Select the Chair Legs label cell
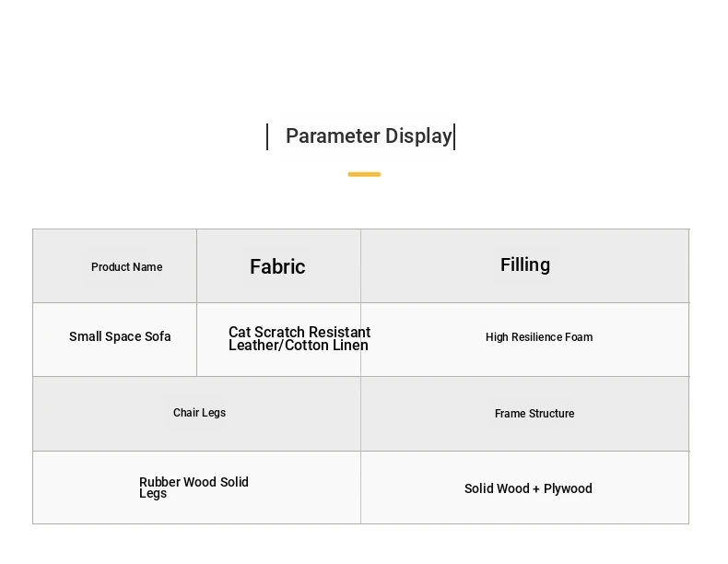 pyautogui.click(x=197, y=414)
